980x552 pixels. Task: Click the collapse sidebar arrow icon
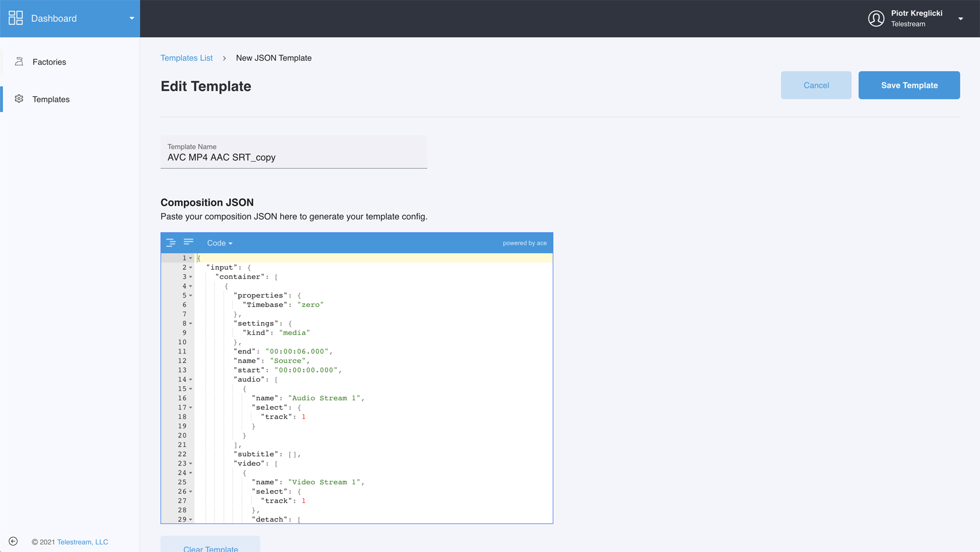(x=13, y=541)
